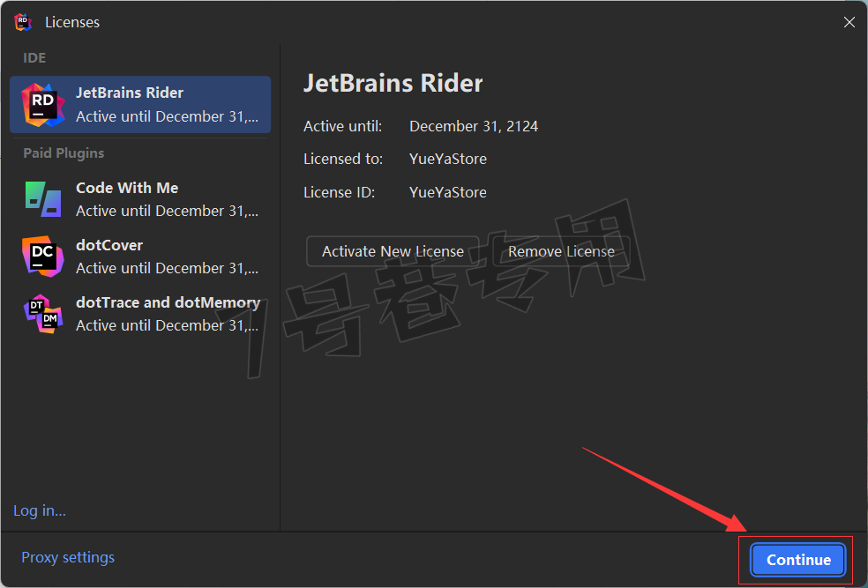Click the License ID value YueYaStore
868x588 pixels.
[448, 192]
